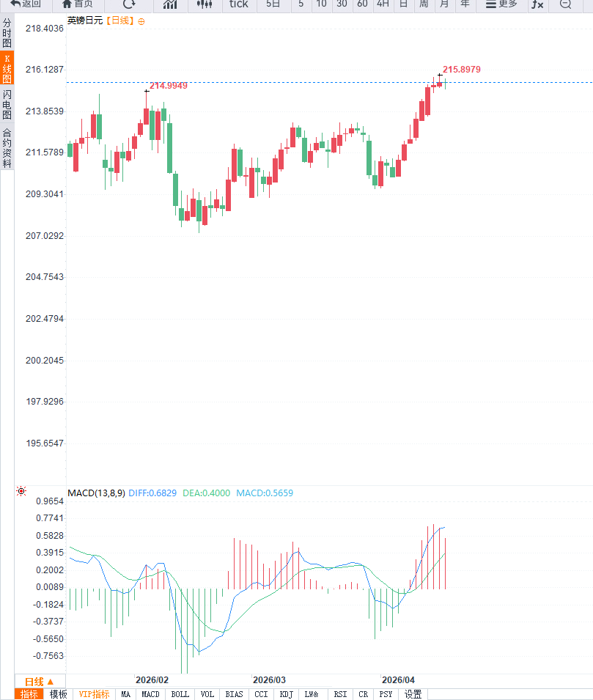Click the red MACD settings sun icon

click(21, 491)
